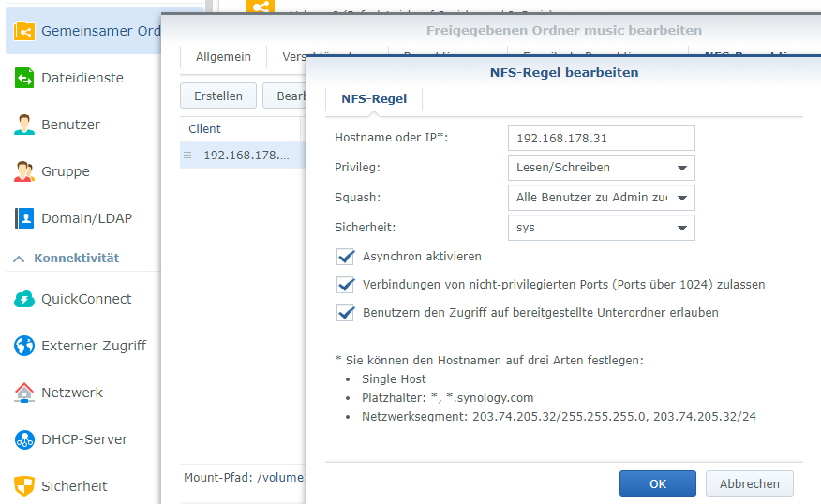Image resolution: width=821 pixels, height=504 pixels.
Task: Click the QuickConnect cloud icon
Action: 24,299
